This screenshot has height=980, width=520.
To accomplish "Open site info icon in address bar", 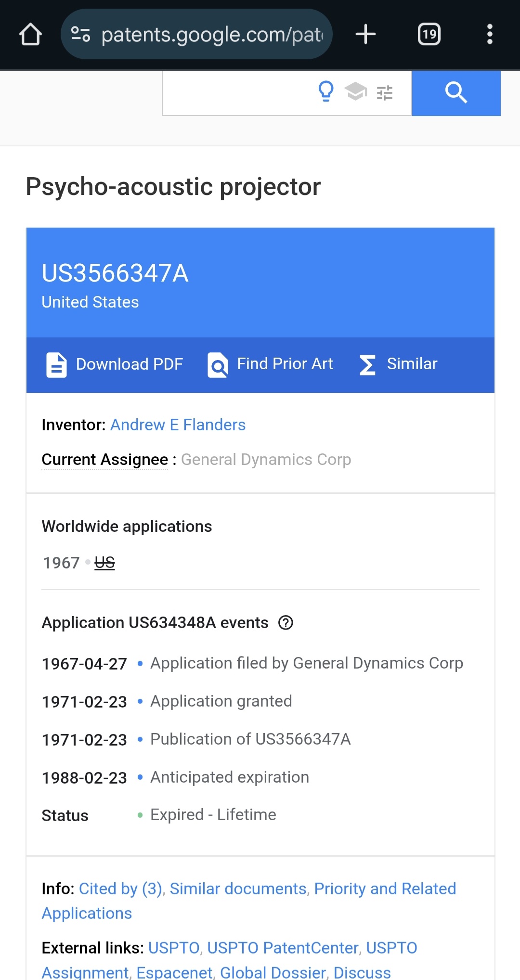I will (x=80, y=34).
